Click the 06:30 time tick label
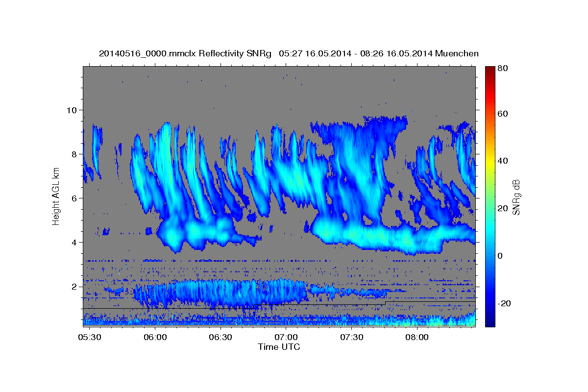 pyautogui.click(x=221, y=338)
